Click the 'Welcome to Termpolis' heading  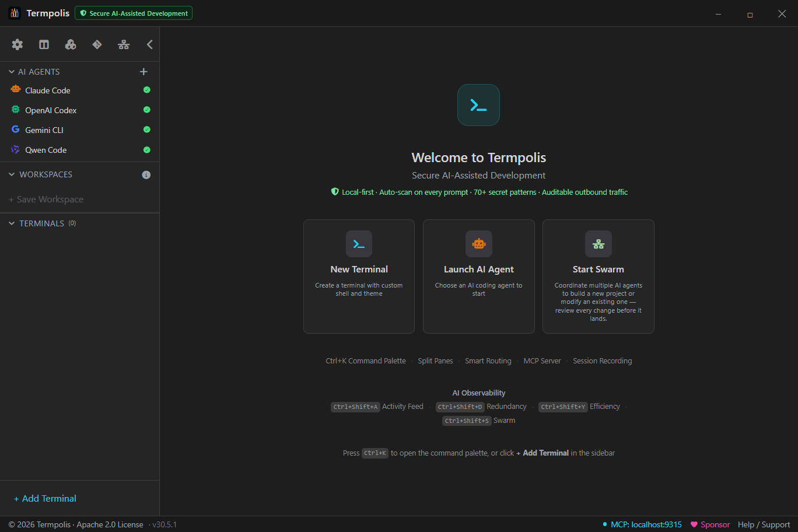(479, 157)
